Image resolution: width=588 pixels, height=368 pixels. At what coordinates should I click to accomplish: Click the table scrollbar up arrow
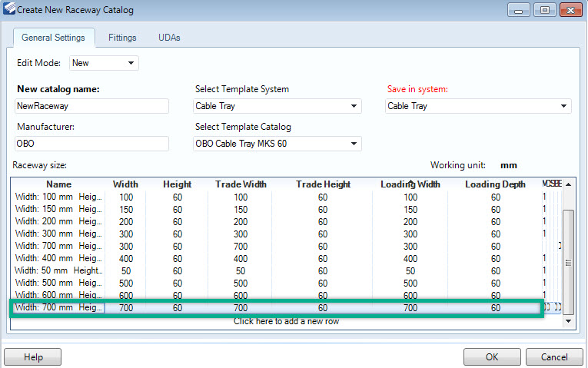(x=569, y=184)
